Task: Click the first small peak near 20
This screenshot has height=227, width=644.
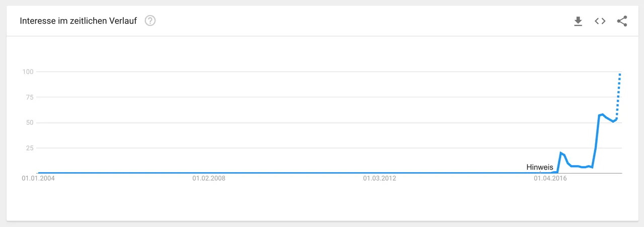Action: (x=560, y=153)
